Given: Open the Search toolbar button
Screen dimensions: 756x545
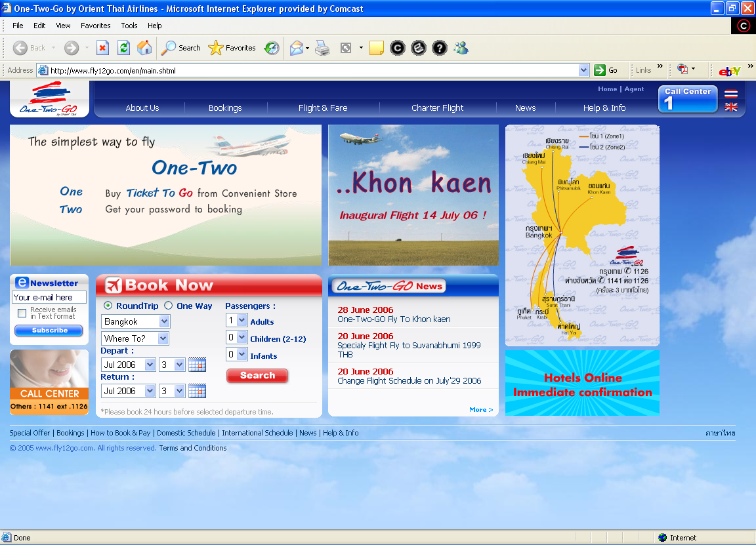Looking at the screenshot, I should (181, 48).
